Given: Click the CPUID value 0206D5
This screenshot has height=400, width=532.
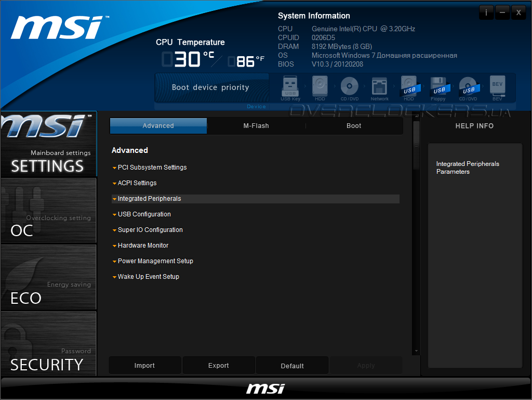Looking at the screenshot, I should pyautogui.click(x=323, y=37).
